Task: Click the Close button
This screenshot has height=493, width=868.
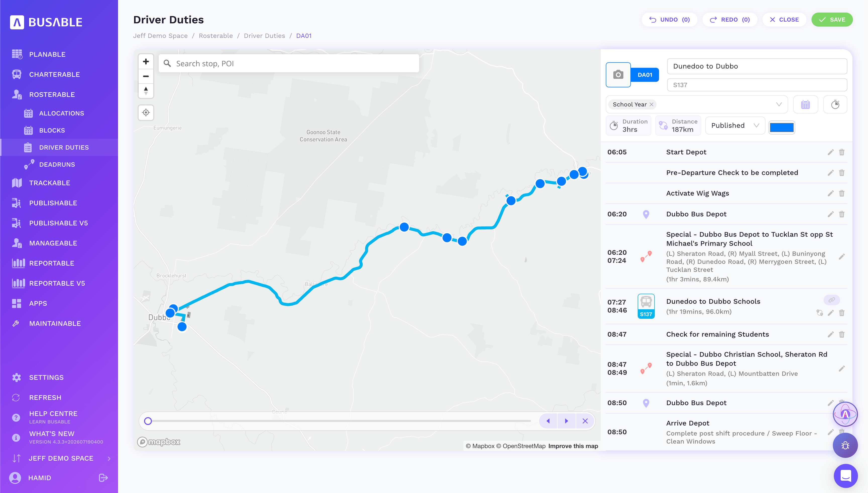Action: tap(784, 20)
